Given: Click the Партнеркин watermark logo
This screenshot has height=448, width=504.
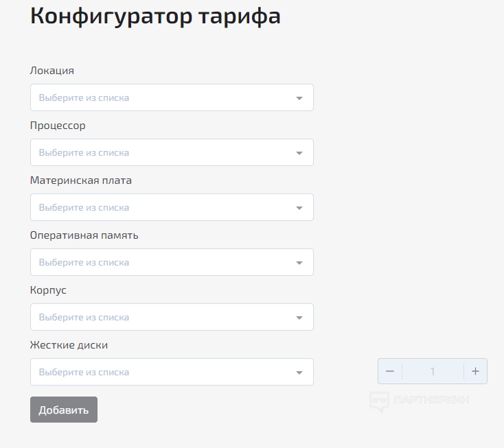Looking at the screenshot, I should click(x=420, y=400).
